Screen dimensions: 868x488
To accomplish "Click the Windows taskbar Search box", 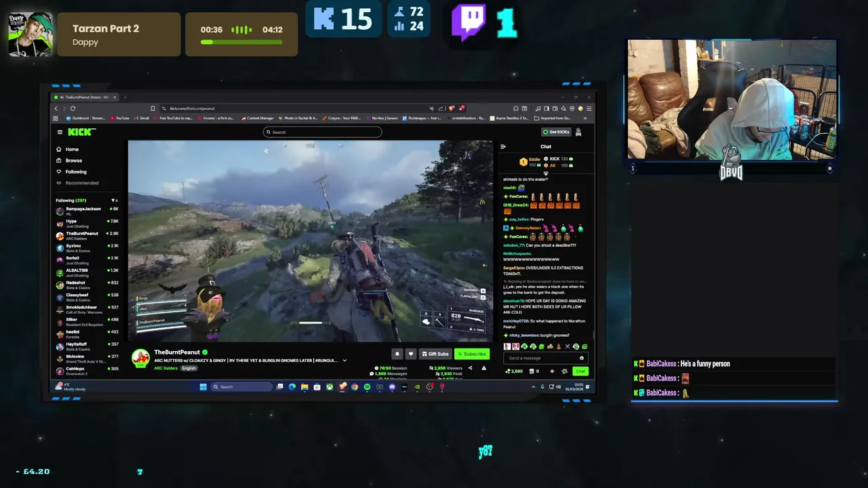I will pos(242,387).
